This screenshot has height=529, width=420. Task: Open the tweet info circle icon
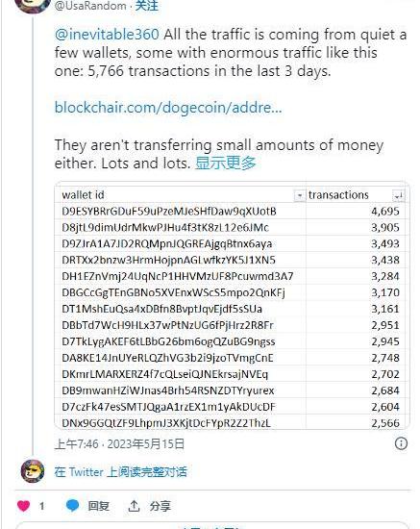(x=401, y=443)
